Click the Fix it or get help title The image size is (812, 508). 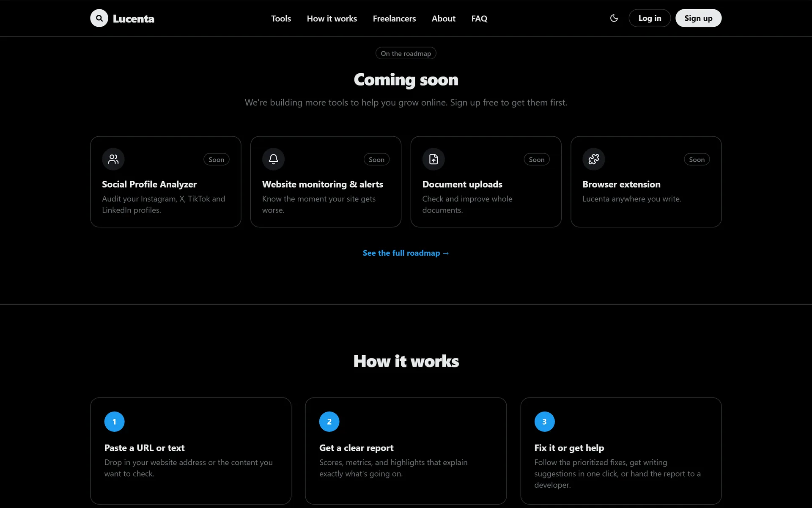click(569, 448)
